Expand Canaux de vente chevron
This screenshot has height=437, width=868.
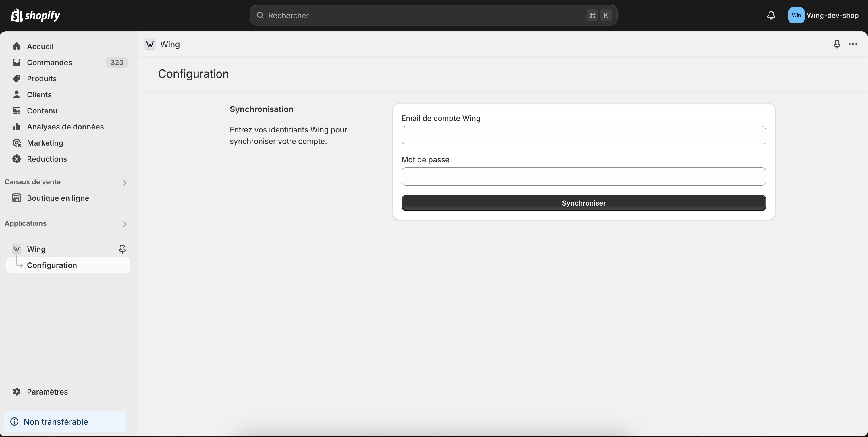point(125,183)
